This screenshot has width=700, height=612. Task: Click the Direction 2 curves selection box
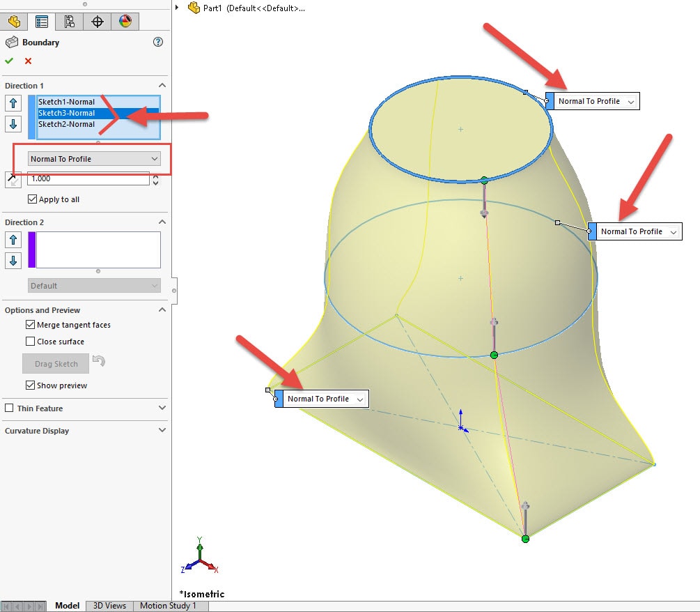[98, 250]
